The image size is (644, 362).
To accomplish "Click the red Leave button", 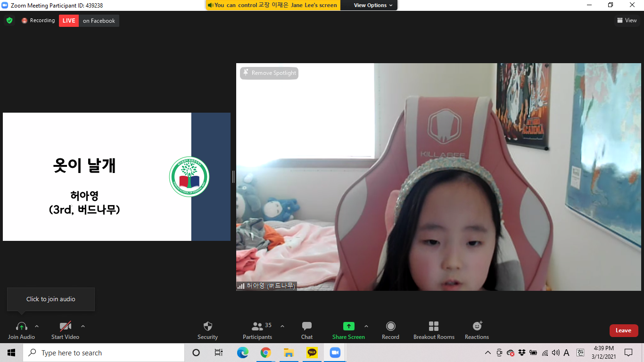I will tap(623, 330).
